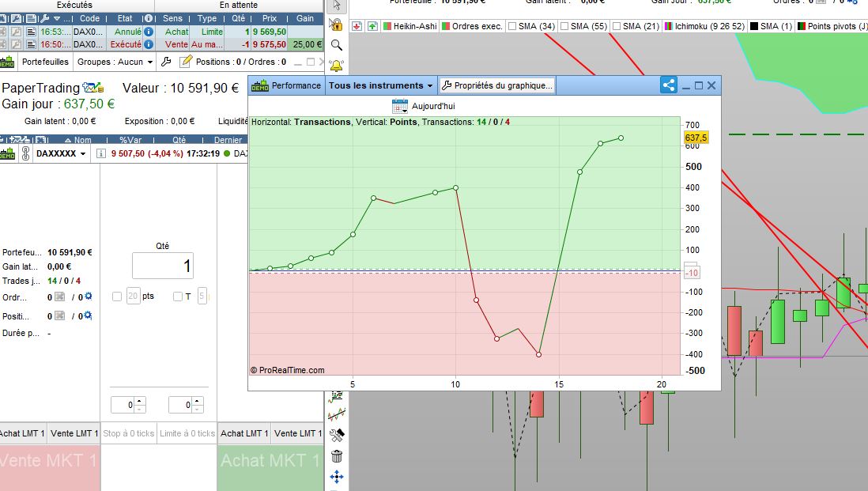Activate the locked cursor tool
Image resolution: width=868 pixels, height=491 pixels.
click(335, 25)
